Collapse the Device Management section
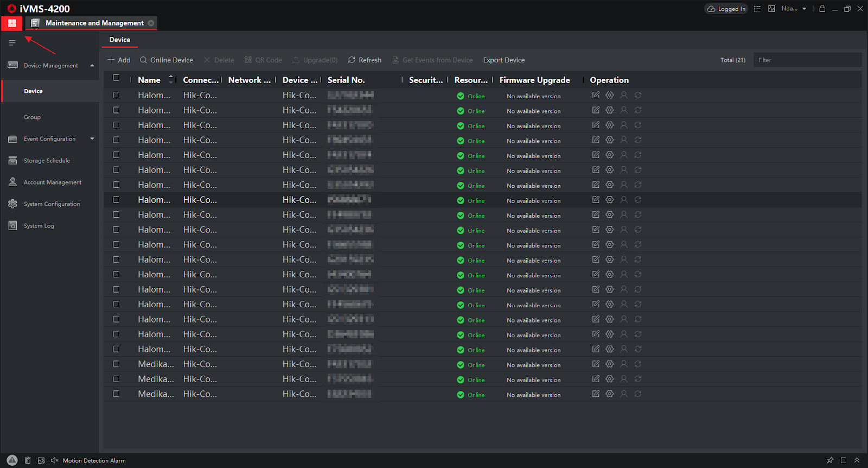 pos(92,66)
